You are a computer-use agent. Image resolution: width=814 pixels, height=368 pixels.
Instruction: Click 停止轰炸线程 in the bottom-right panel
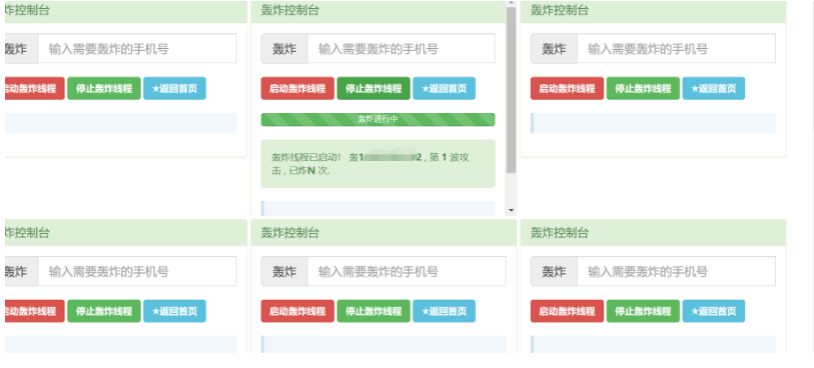tap(643, 311)
